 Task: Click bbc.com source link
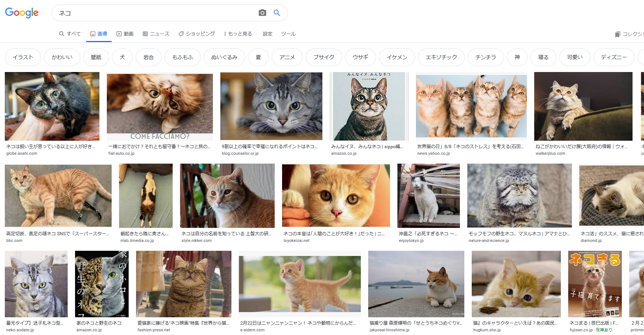14,240
